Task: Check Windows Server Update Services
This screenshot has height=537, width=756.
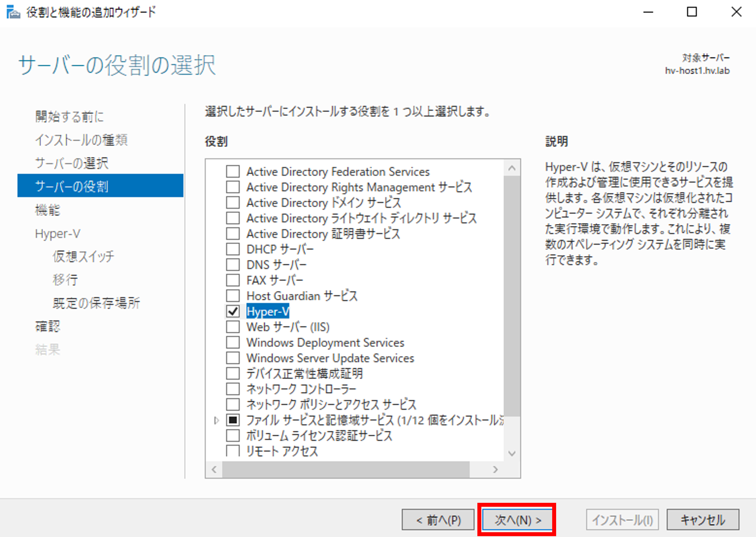Action: 233,358
